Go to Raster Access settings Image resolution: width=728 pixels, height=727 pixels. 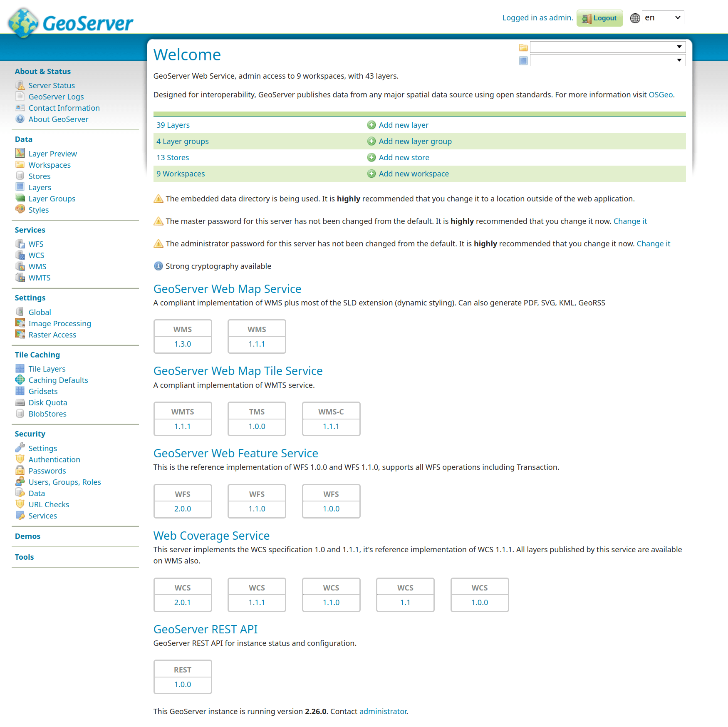(x=52, y=335)
